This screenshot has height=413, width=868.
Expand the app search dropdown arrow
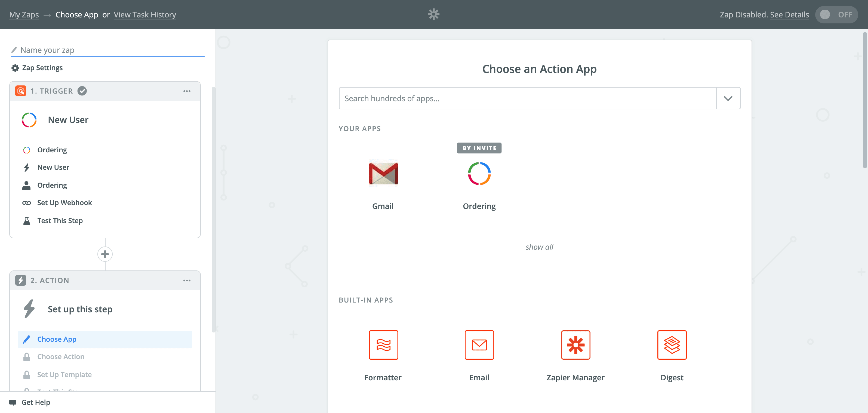[x=728, y=98]
